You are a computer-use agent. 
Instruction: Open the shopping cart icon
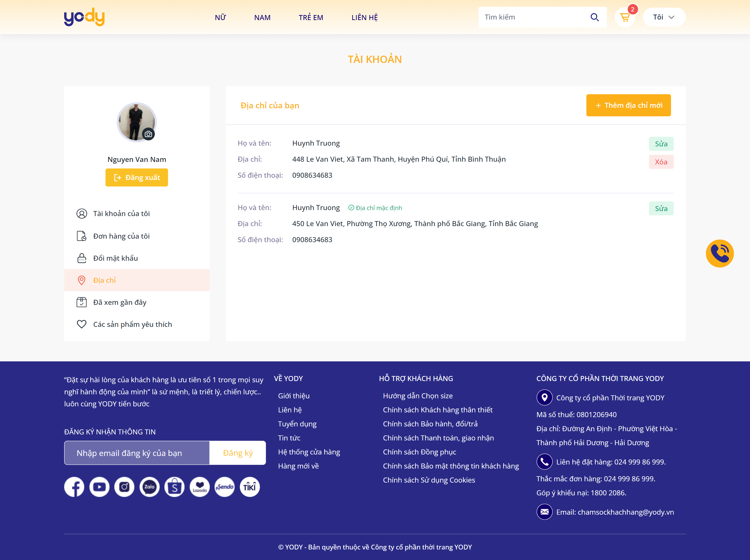[x=624, y=17]
